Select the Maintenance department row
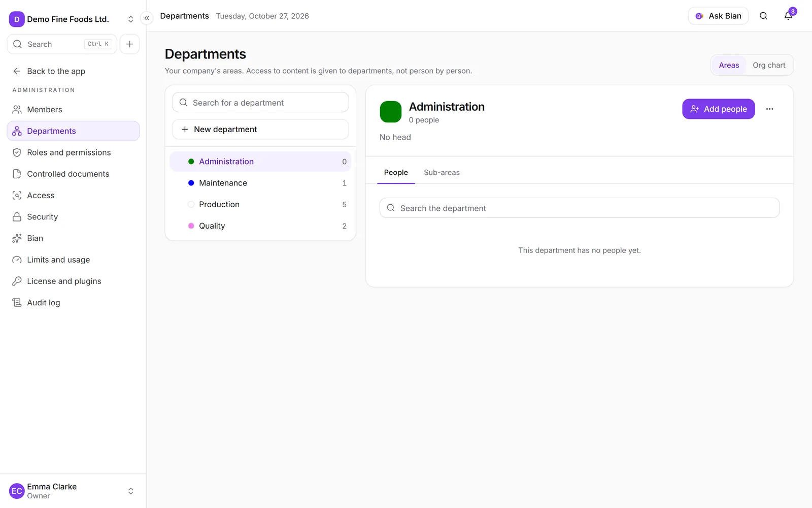This screenshot has width=812, height=508. click(260, 183)
